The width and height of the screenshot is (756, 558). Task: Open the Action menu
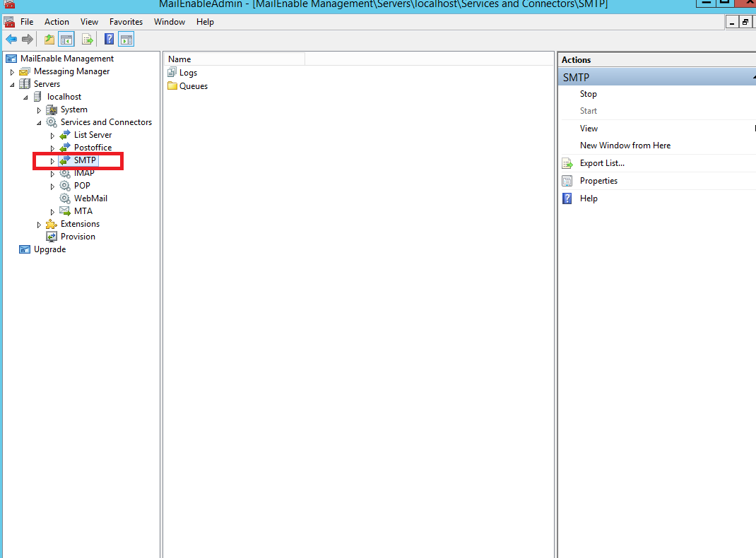point(57,22)
